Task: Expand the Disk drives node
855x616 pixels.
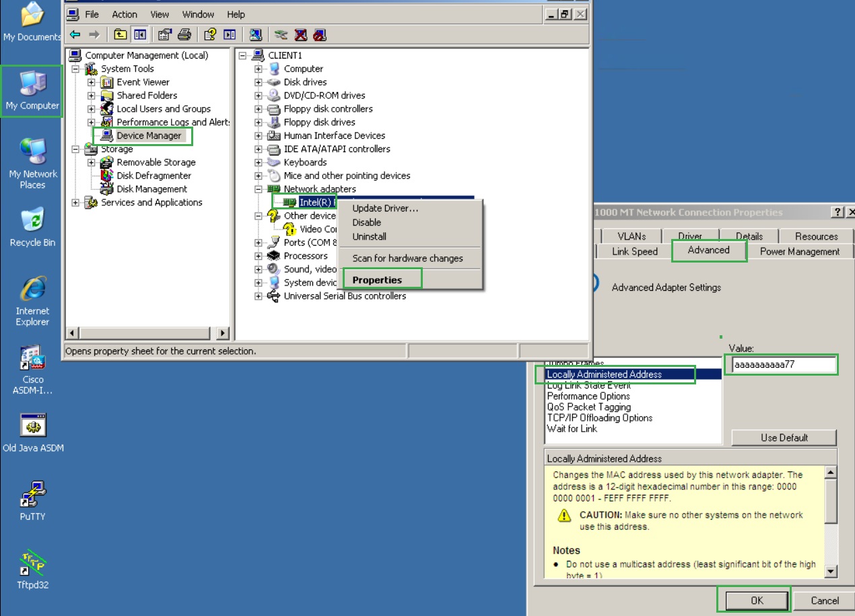Action: 259,82
